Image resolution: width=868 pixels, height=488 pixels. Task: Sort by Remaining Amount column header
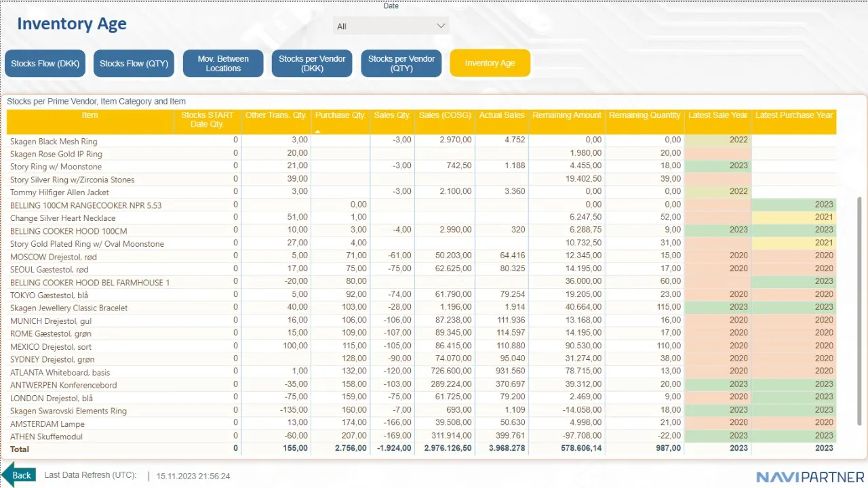[x=567, y=115]
